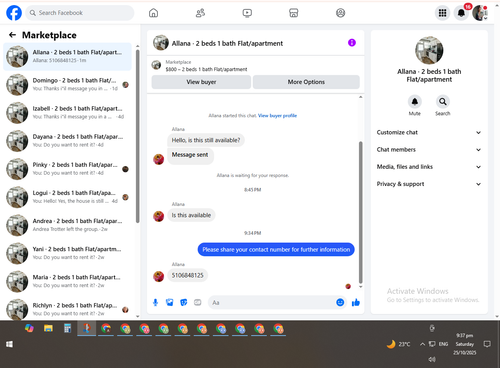Viewport: 500px width, 368px height.
Task: Click the '$800 – 2 beds 1 bath' listing line
Action: tap(206, 69)
